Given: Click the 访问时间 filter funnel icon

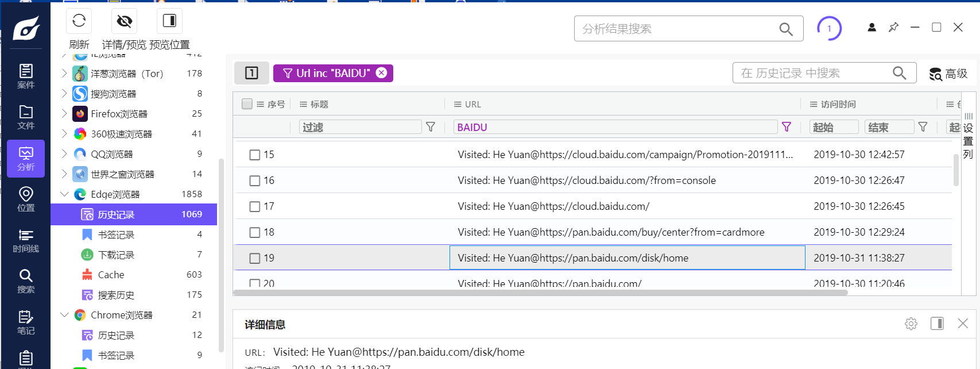Looking at the screenshot, I should tap(923, 127).
